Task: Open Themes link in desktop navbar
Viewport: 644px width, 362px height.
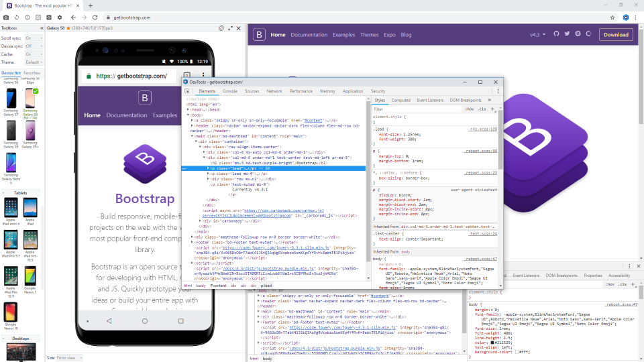Action: [x=369, y=35]
